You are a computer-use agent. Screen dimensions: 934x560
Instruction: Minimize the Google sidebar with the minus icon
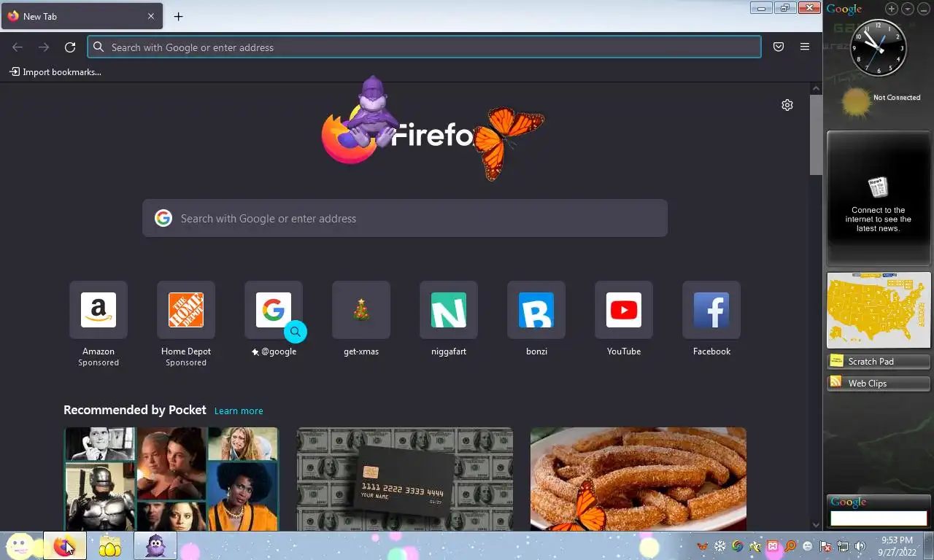click(x=923, y=9)
